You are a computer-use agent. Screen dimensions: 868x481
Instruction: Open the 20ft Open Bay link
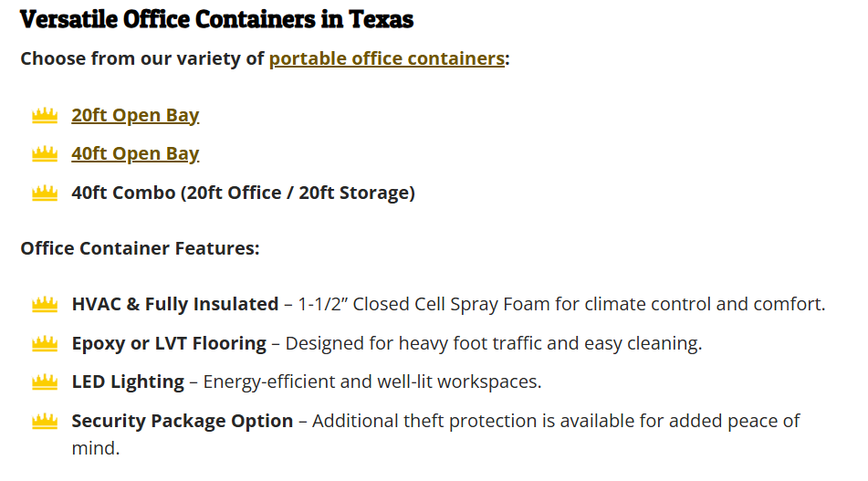pyautogui.click(x=135, y=115)
